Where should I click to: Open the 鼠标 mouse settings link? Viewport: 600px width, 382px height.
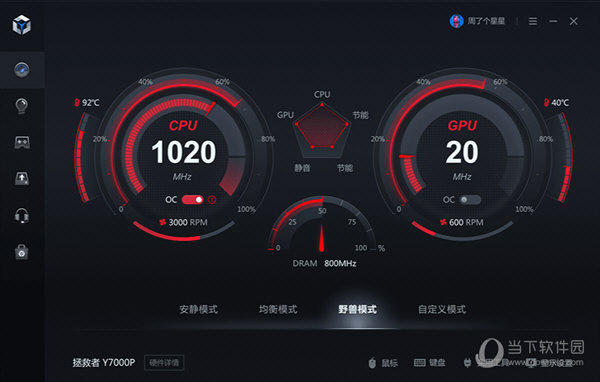pos(383,362)
